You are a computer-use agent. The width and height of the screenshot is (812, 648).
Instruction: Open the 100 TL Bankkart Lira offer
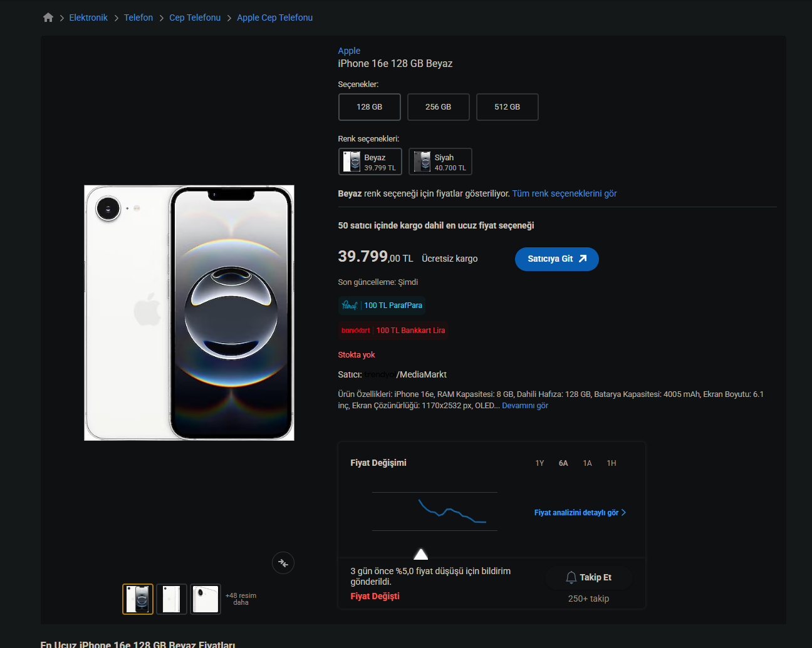393,331
